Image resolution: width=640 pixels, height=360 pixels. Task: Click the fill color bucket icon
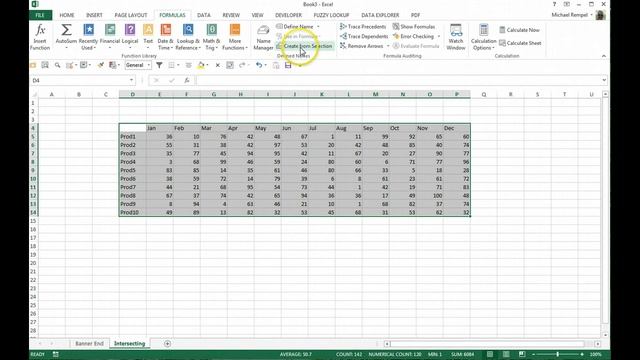coord(200,65)
